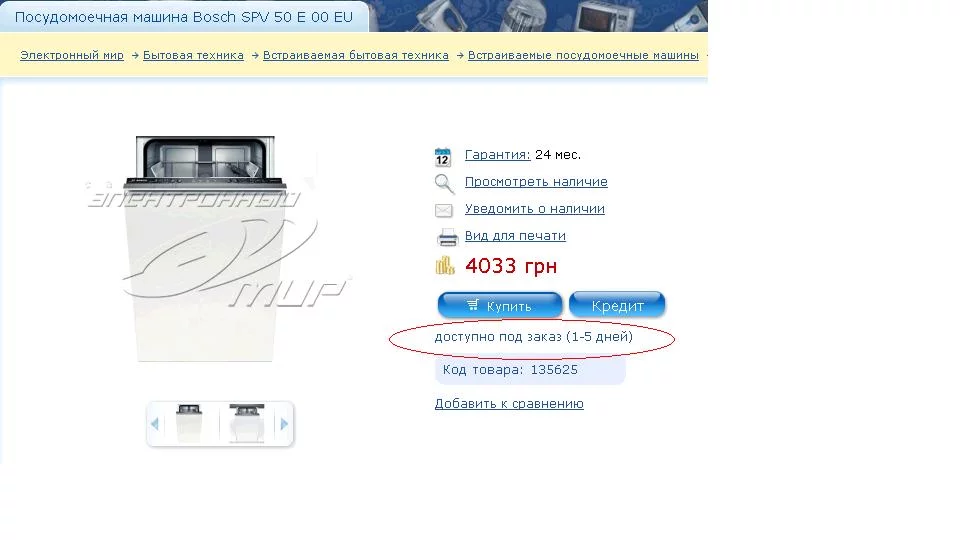This screenshot has width=960, height=540.
Task: Go to Электронный мир breadcrumb
Action: pos(72,55)
